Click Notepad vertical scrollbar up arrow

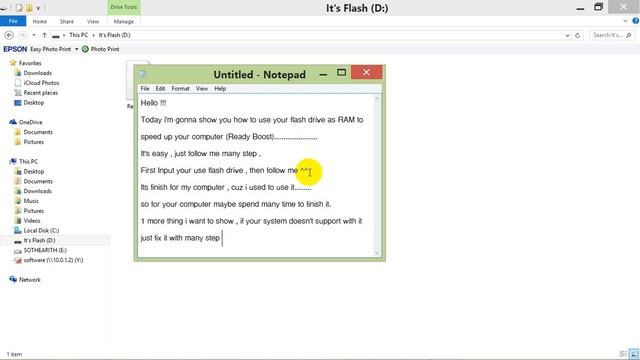pyautogui.click(x=377, y=99)
